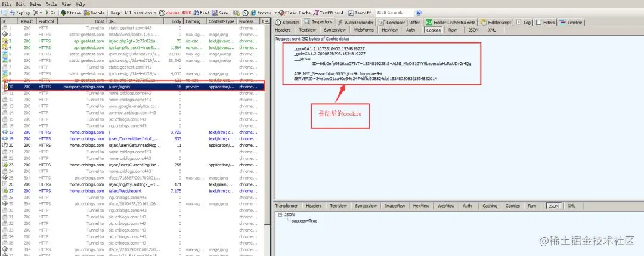This screenshot has width=644, height=256.
Task: Switch to the Statistics tab
Action: [x=287, y=23]
